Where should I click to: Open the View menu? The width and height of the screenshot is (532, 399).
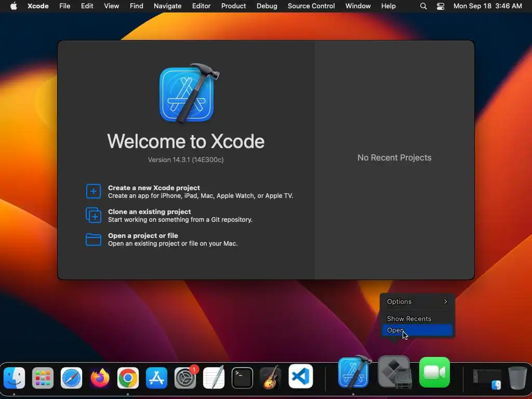111,6
